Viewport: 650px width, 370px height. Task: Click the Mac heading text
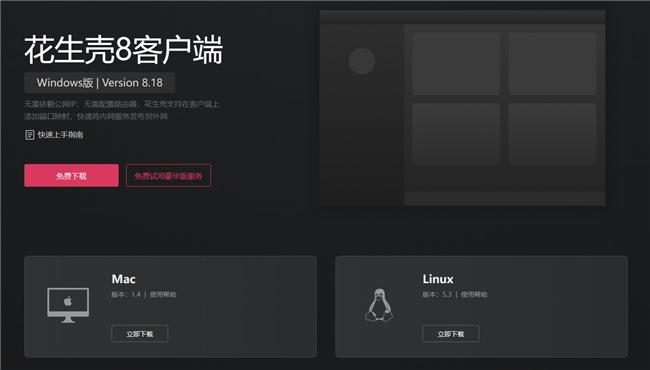pos(124,279)
